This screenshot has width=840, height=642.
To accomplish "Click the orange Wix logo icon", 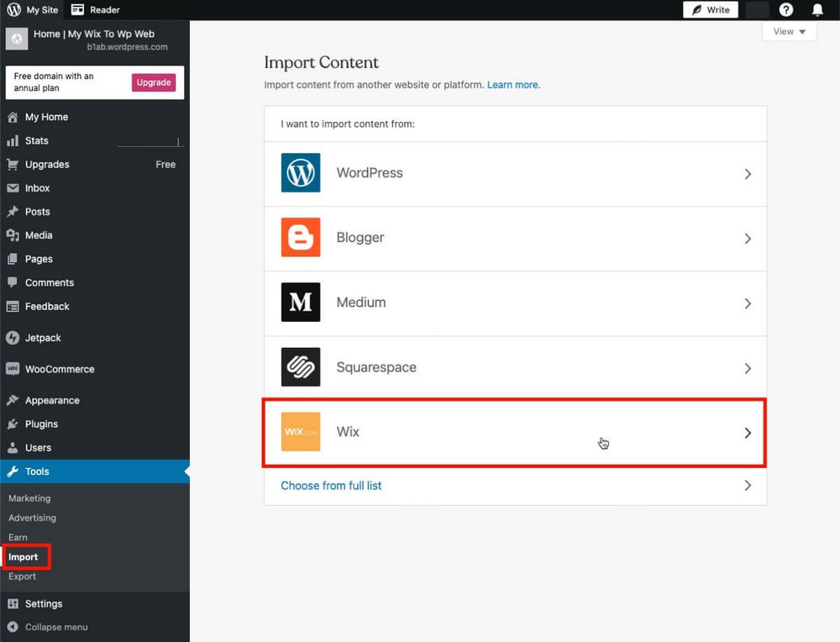I will [301, 432].
